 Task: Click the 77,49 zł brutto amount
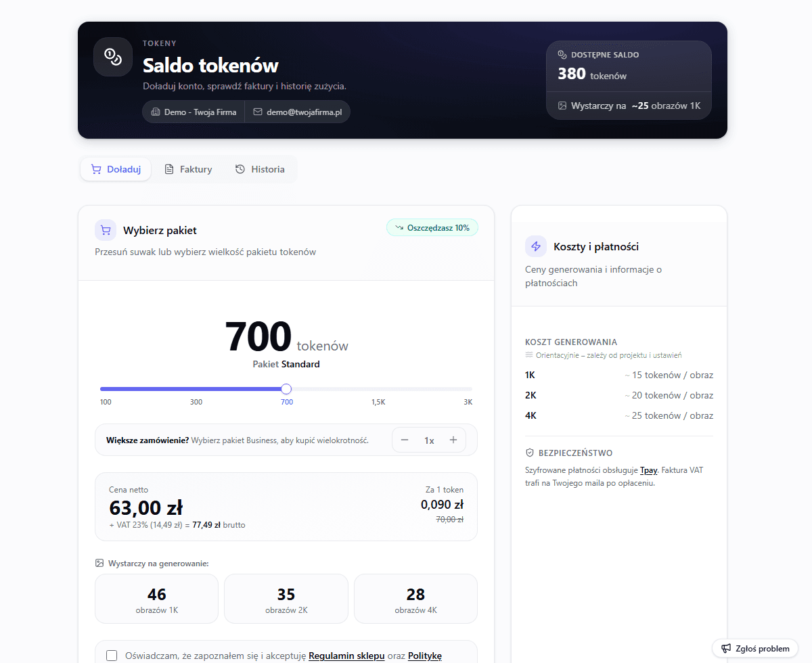click(219, 525)
